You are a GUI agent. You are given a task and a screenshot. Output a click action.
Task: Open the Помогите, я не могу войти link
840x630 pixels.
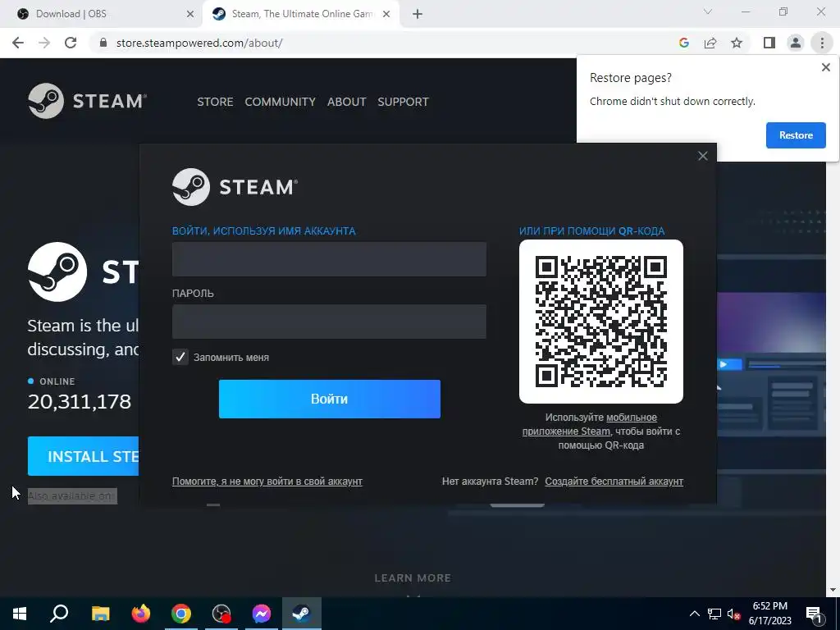(267, 481)
